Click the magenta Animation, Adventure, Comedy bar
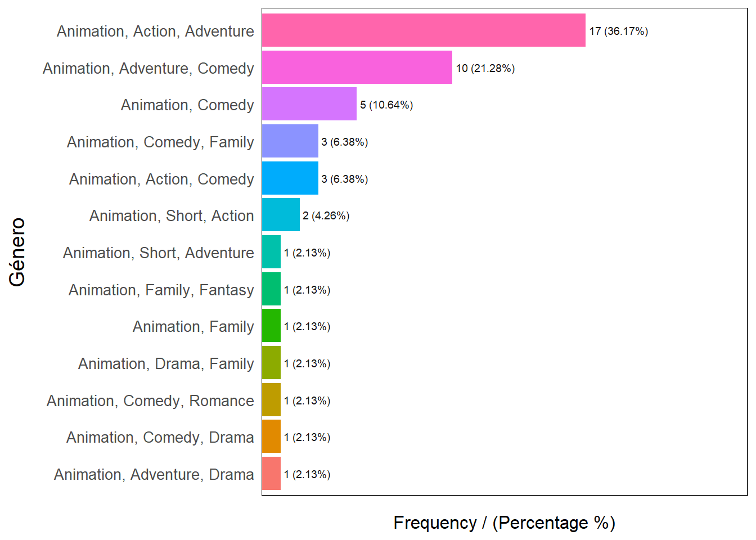Viewport: 756px width, 540px height. [x=357, y=67]
